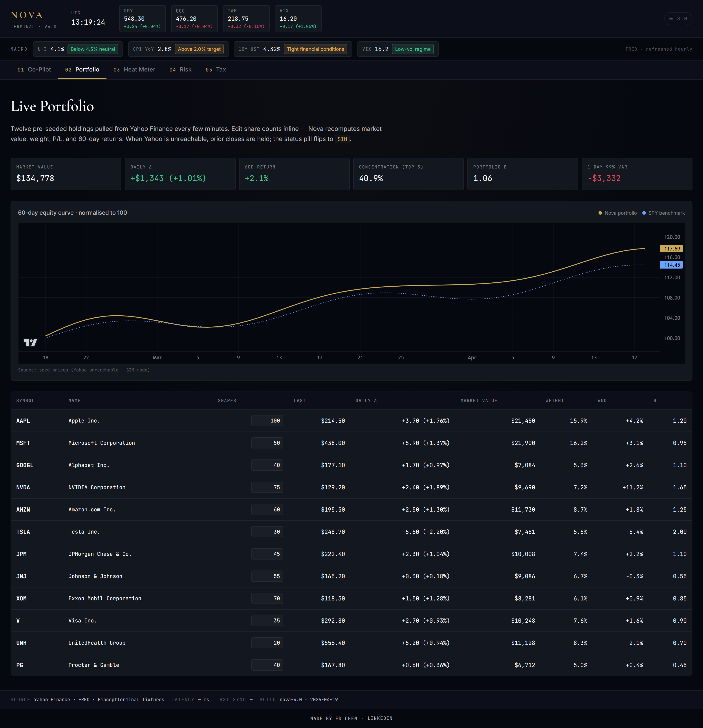Edit the NVDA shares input
Viewport: 703px width, 728px height.
click(x=267, y=487)
